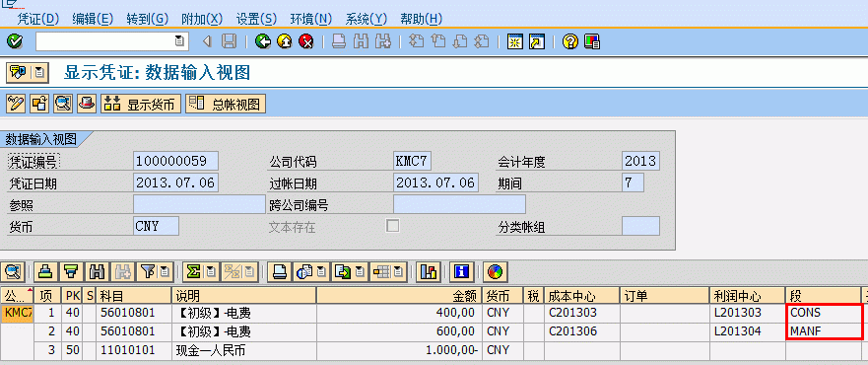This screenshot has height=365, width=868.
Task: Open the services-for-object dropdown beside the title
Action: click(39, 72)
